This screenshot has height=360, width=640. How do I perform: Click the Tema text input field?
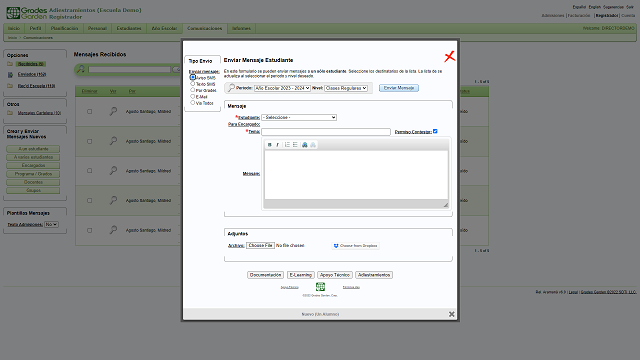326,132
